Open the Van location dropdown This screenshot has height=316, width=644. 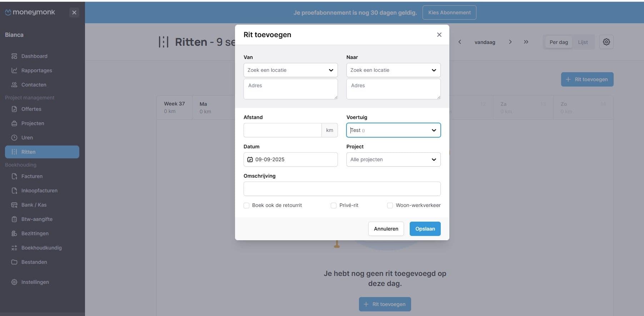[x=290, y=70]
